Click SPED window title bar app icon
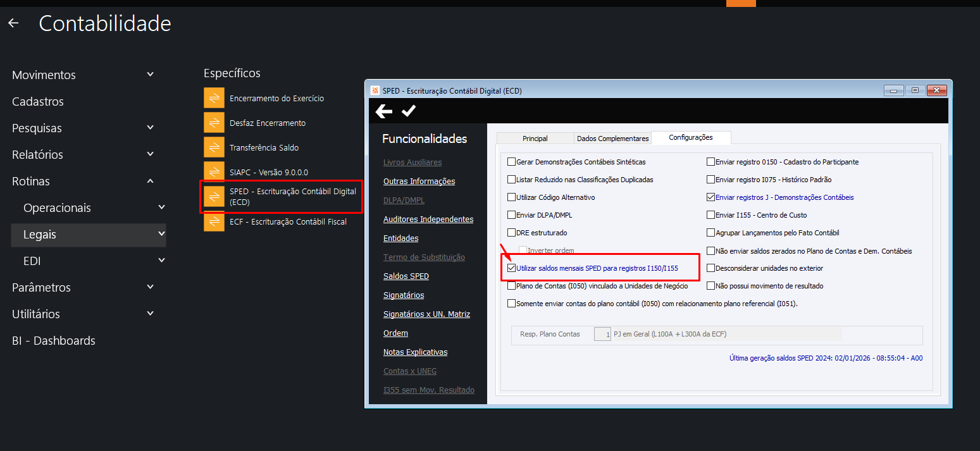The width and height of the screenshot is (980, 451). pyautogui.click(x=375, y=90)
